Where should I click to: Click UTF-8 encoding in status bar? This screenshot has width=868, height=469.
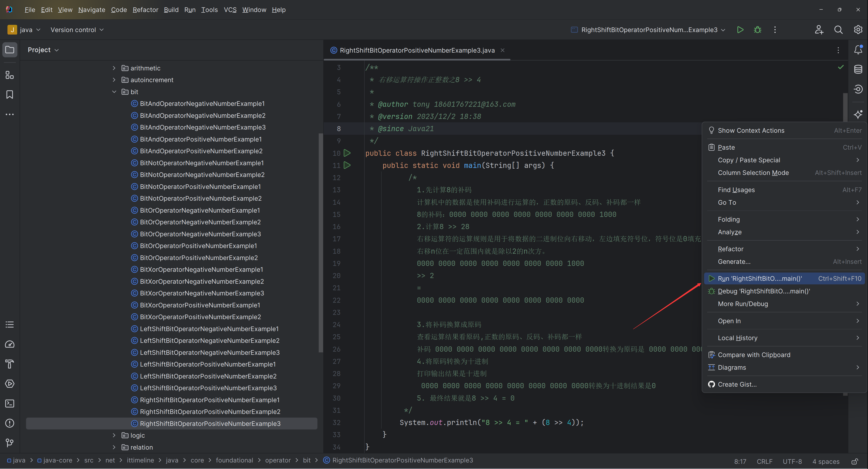(792, 461)
